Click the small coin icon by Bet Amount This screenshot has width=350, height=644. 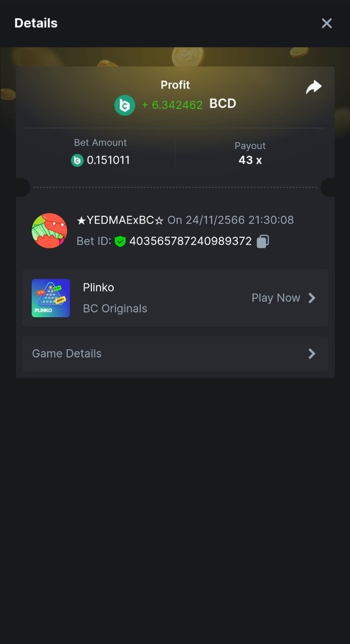77,160
